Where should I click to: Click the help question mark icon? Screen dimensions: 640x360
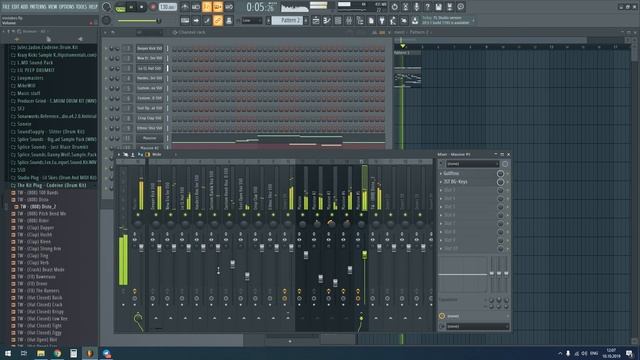(x=427, y=7)
